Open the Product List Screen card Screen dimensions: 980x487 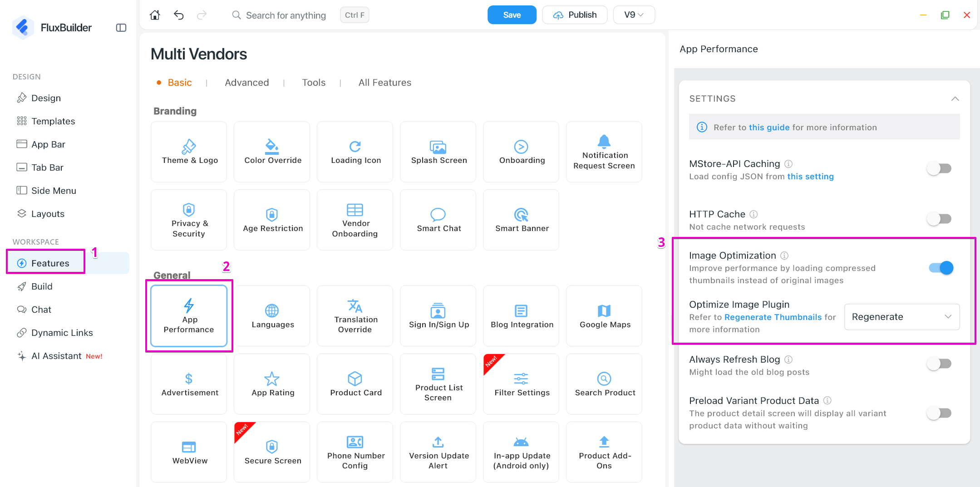click(x=438, y=384)
